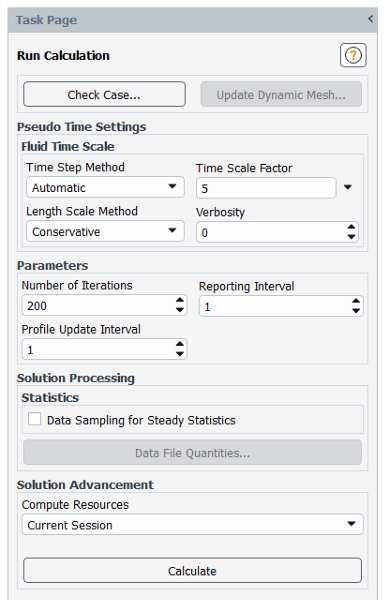Image resolution: width=390 pixels, height=608 pixels.
Task: Click the Update Dynamic Mesh button
Action: pyautogui.click(x=281, y=95)
